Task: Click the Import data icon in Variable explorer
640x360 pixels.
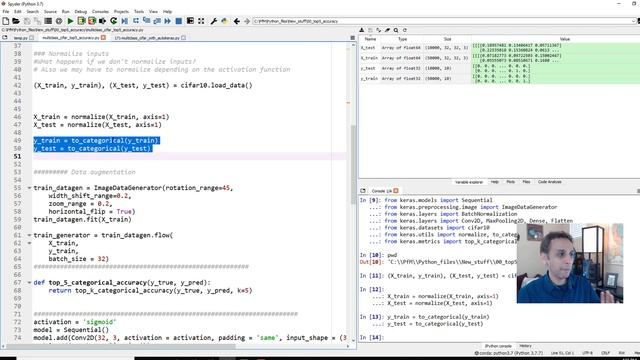Action: click(x=362, y=30)
